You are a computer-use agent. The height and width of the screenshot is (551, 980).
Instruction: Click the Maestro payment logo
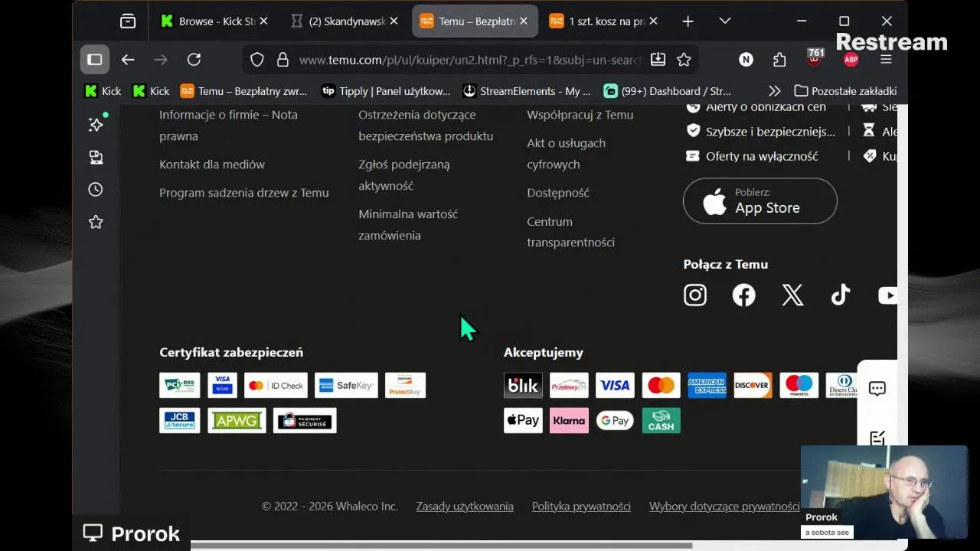pyautogui.click(x=799, y=386)
